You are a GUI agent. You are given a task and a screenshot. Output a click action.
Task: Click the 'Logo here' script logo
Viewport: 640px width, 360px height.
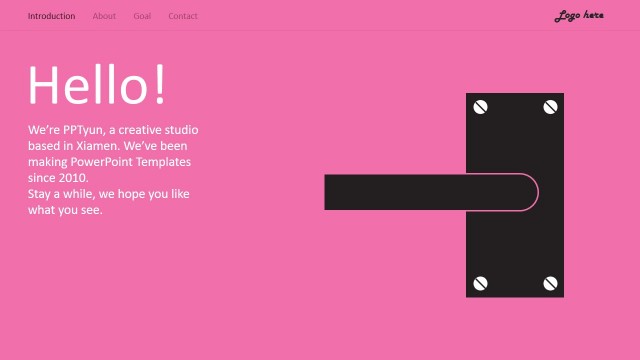(579, 16)
